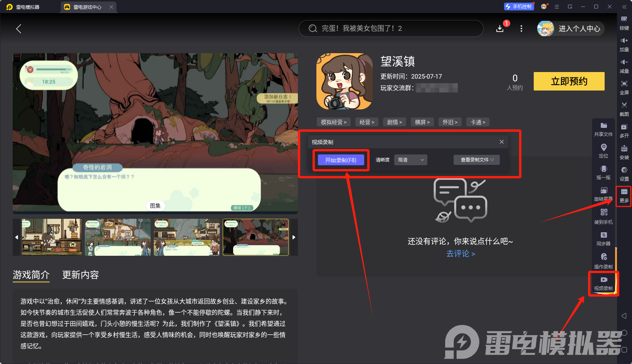The height and width of the screenshot is (364, 632).
Task: Open the 定位 location tool
Action: 603,151
